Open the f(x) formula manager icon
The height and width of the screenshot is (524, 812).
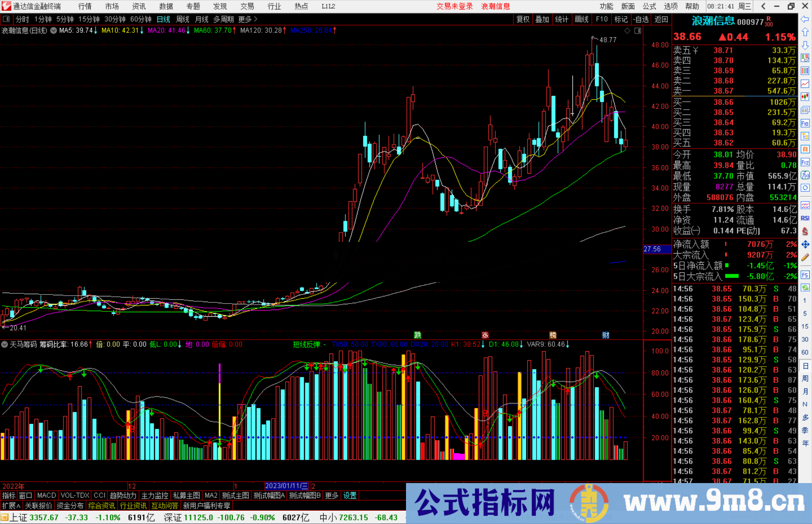click(x=805, y=175)
